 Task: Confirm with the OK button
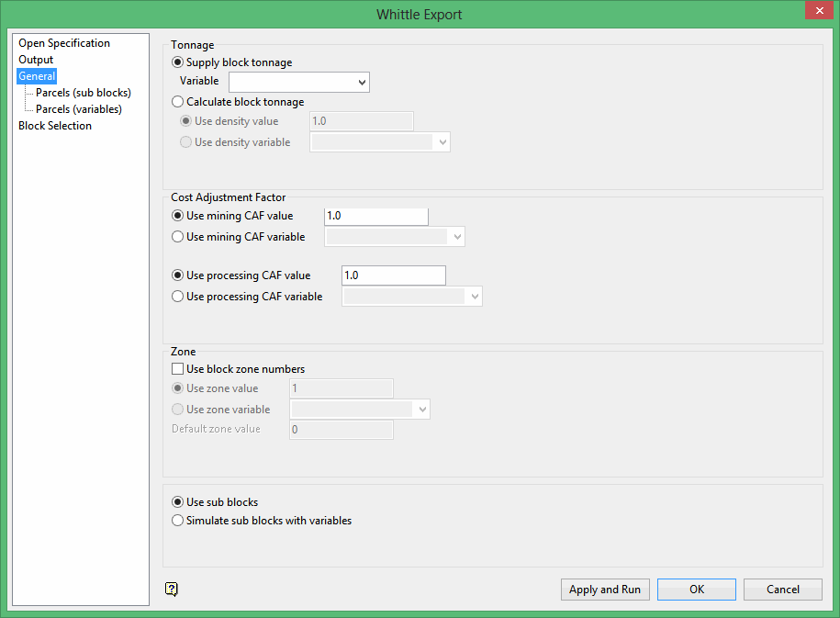click(x=697, y=589)
